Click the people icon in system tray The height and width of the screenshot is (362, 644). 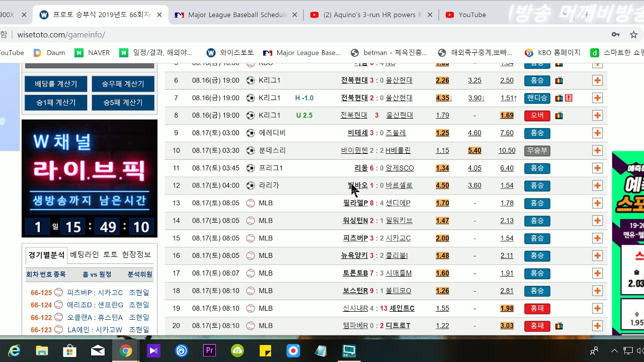(594, 350)
